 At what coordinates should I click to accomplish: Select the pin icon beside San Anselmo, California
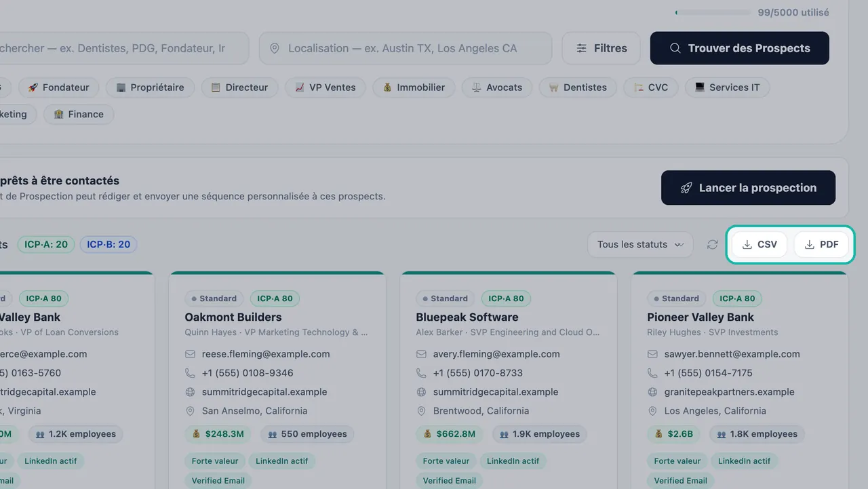pos(190,411)
